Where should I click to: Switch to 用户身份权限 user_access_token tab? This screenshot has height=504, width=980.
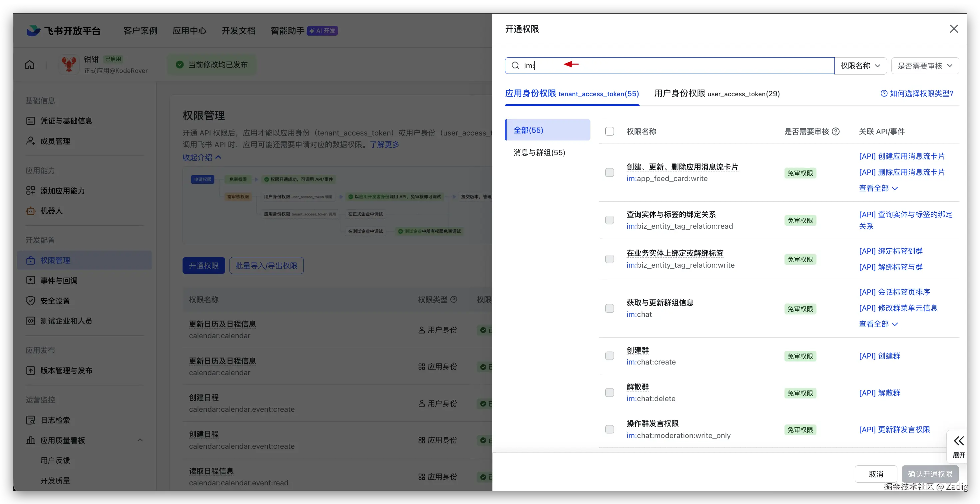717,94
